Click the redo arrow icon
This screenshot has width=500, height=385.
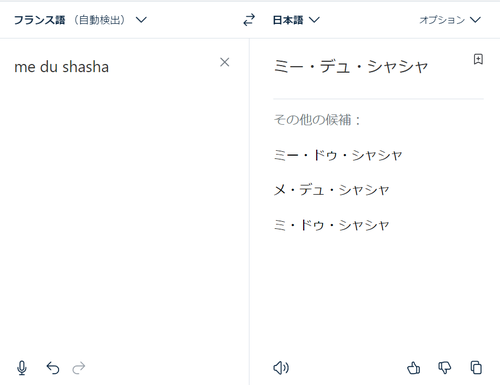[79, 368]
